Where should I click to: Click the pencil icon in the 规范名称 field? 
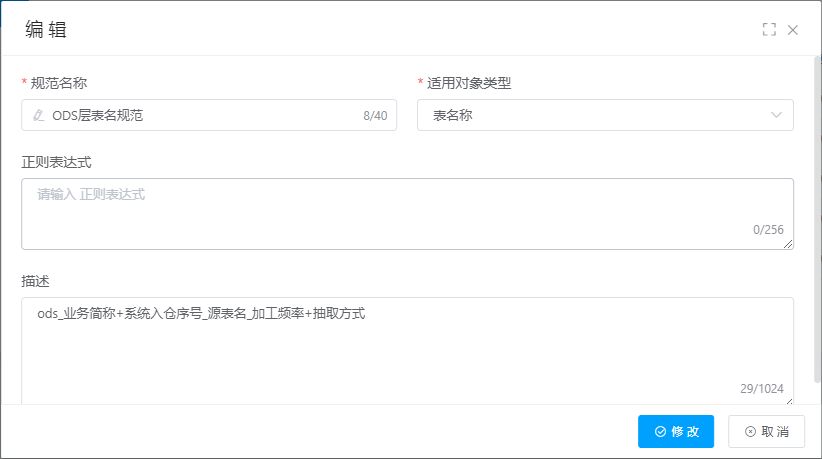tap(39, 116)
